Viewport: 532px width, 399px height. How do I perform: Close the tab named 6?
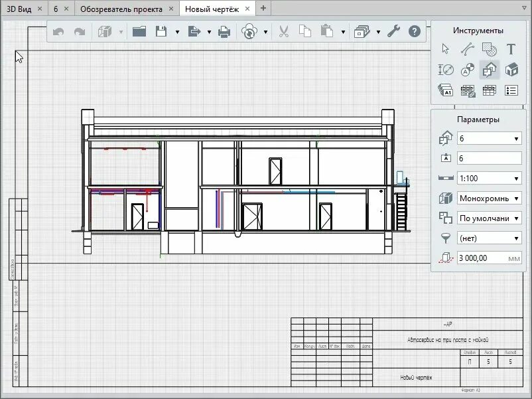tap(66, 9)
